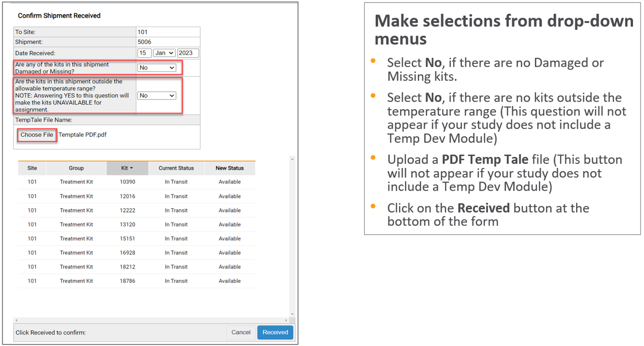This screenshot has height=346, width=644.
Task: Click kit number 13120 in the table
Action: (127, 225)
